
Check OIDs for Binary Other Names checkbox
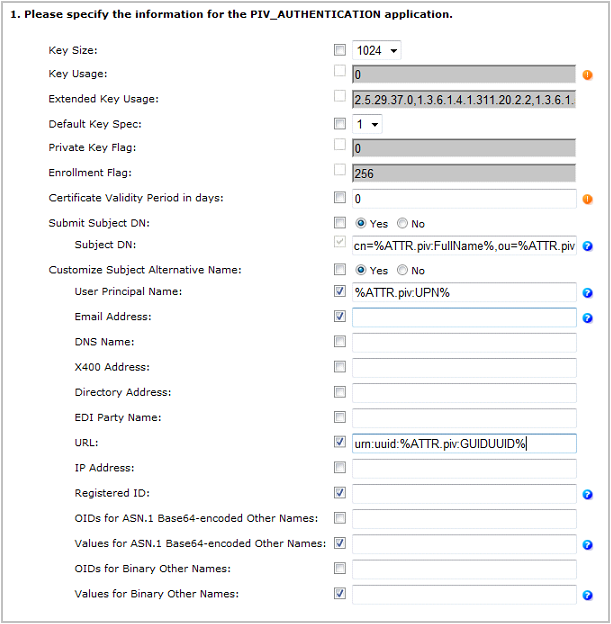pos(340,568)
